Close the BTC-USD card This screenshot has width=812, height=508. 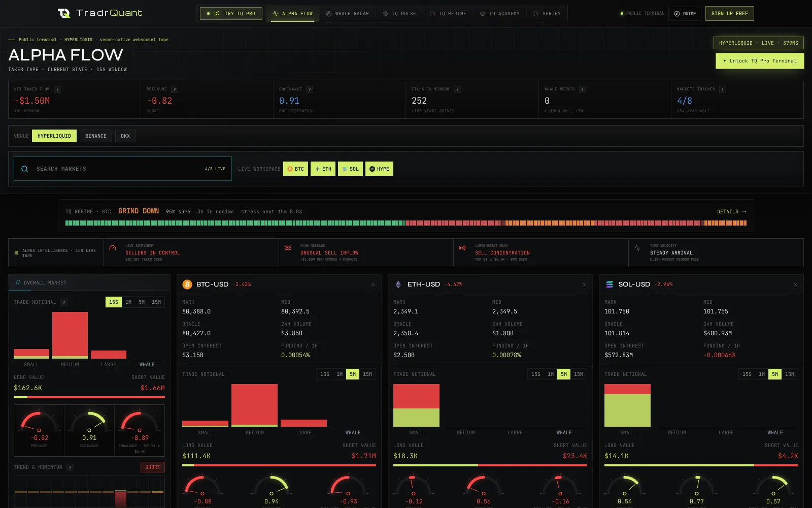373,284
